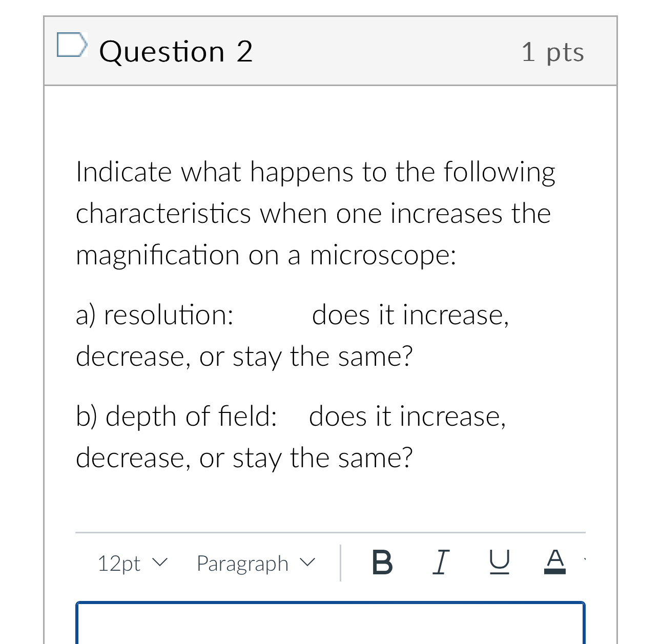The image size is (661, 644).
Task: Select the Question 2 heading
Action: click(176, 51)
